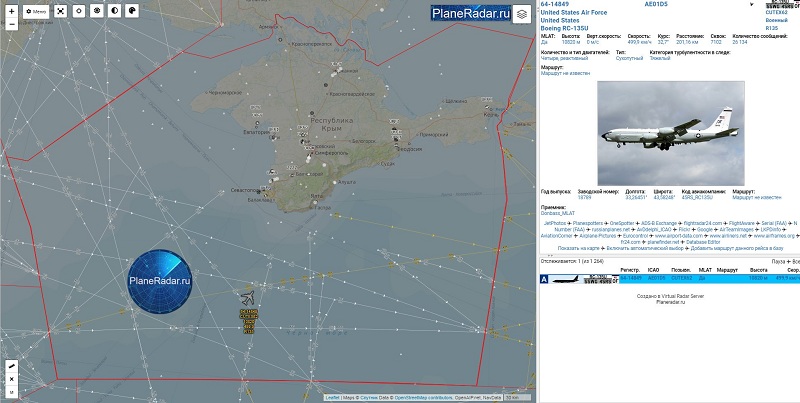Open the Меню dropdown button
800x403 pixels.
point(36,11)
